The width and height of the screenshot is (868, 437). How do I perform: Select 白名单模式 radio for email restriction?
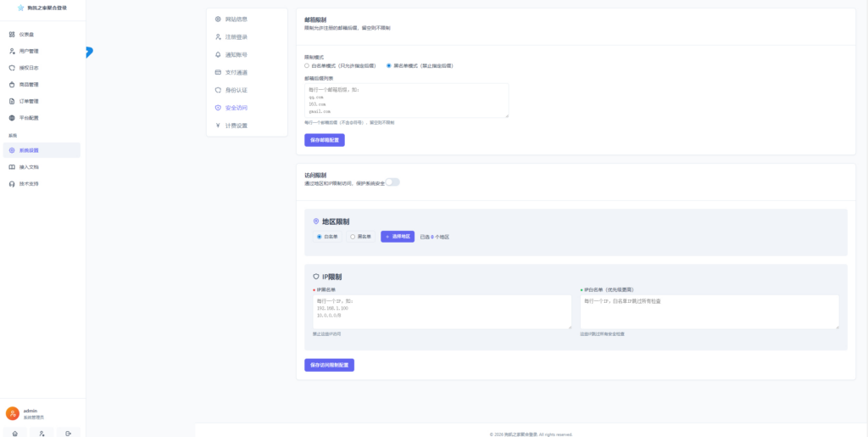[307, 65]
